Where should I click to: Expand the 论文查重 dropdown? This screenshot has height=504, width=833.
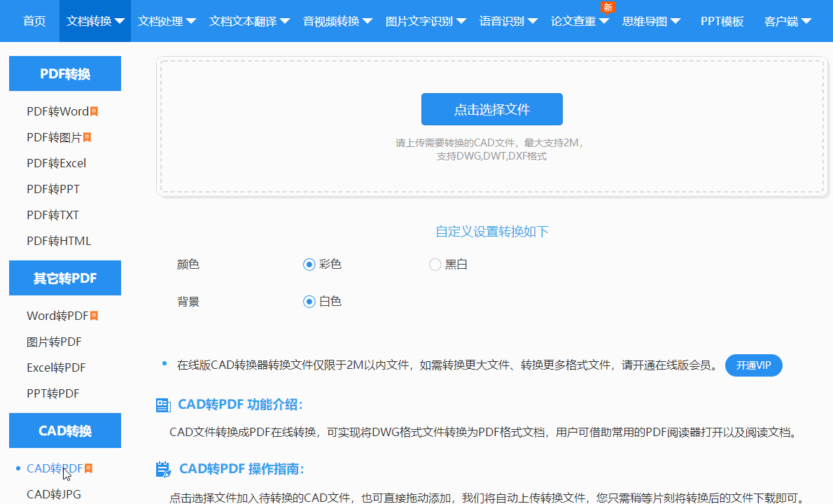pyautogui.click(x=580, y=21)
